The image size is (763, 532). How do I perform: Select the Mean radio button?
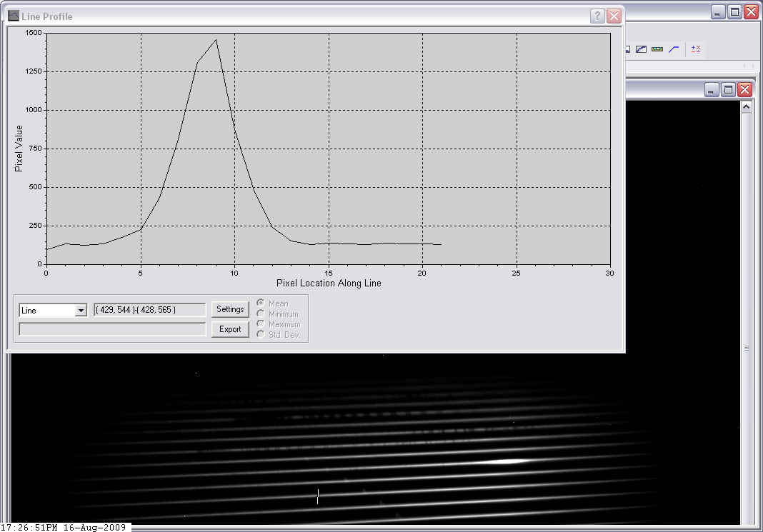click(261, 303)
